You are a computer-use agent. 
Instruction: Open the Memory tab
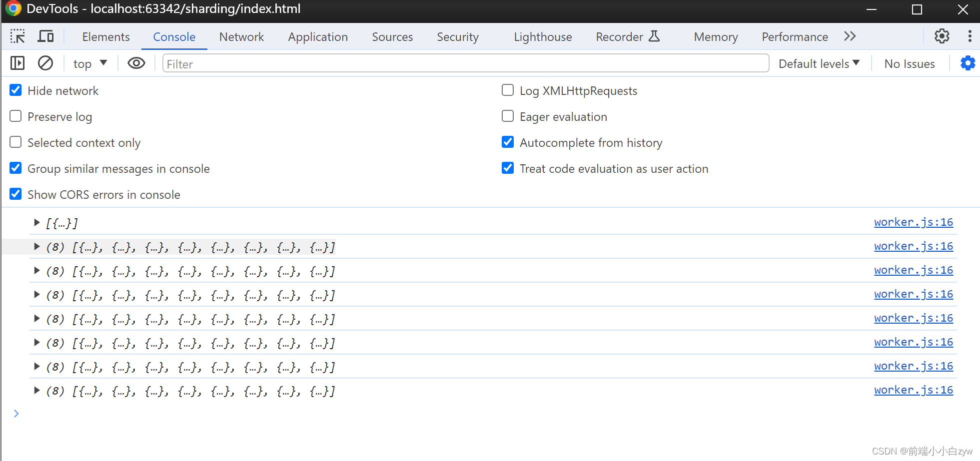[x=716, y=37]
